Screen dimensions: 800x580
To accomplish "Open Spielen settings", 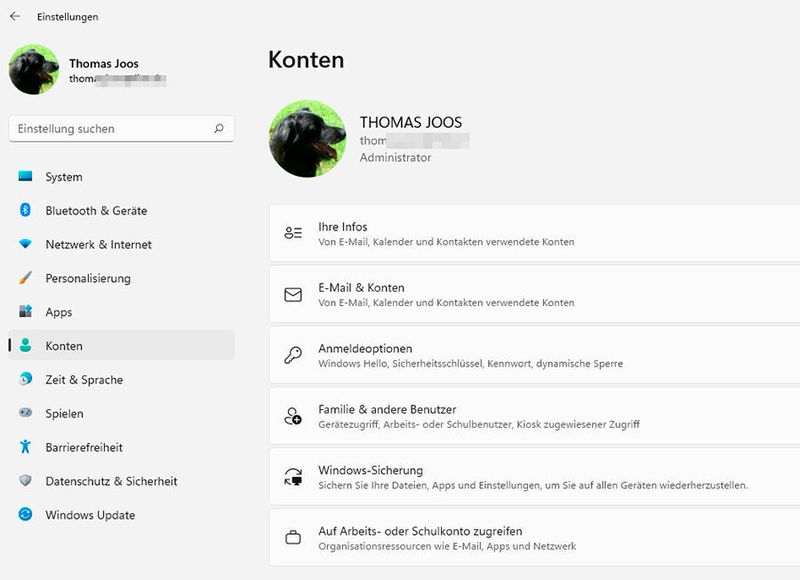I will (x=121, y=413).
